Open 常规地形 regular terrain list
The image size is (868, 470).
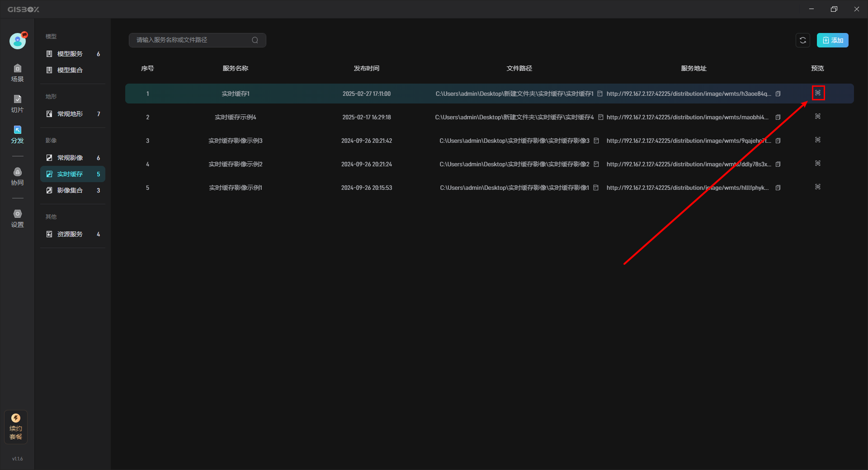tap(73, 114)
